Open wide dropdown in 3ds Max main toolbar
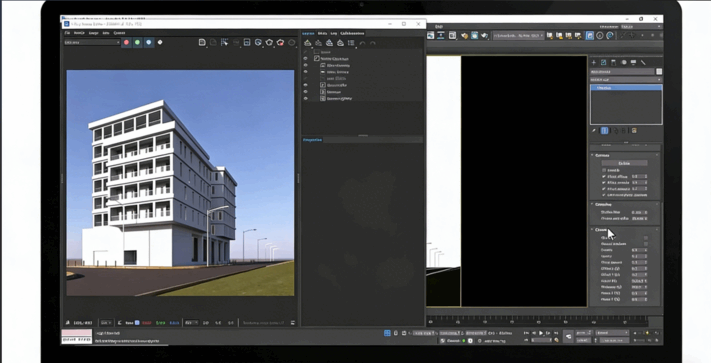 click(518, 35)
